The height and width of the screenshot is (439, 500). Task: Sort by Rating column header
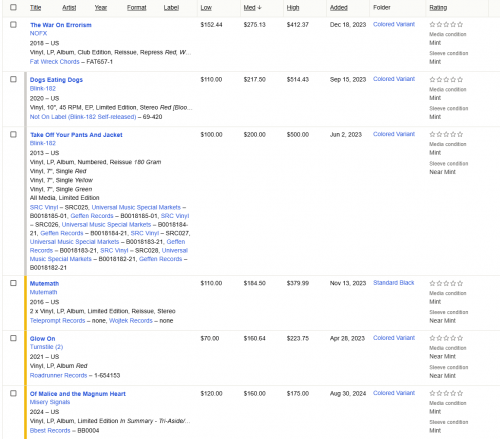pos(438,8)
